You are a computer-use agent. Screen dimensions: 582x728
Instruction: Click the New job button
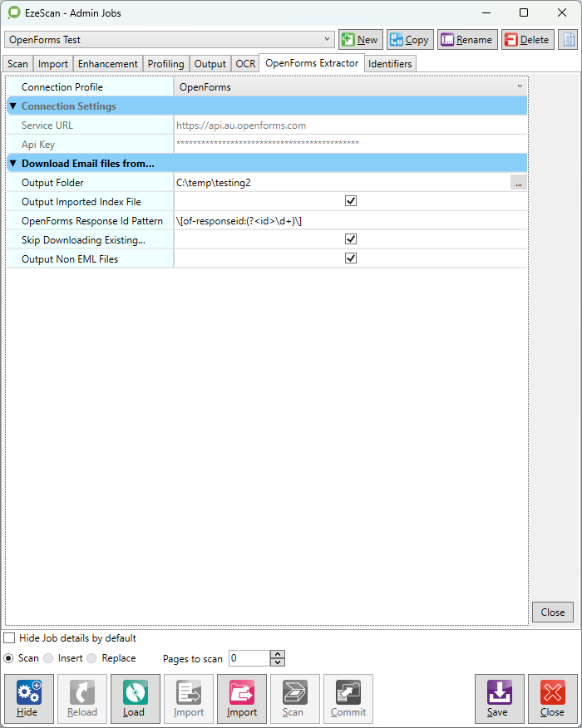[x=359, y=40]
